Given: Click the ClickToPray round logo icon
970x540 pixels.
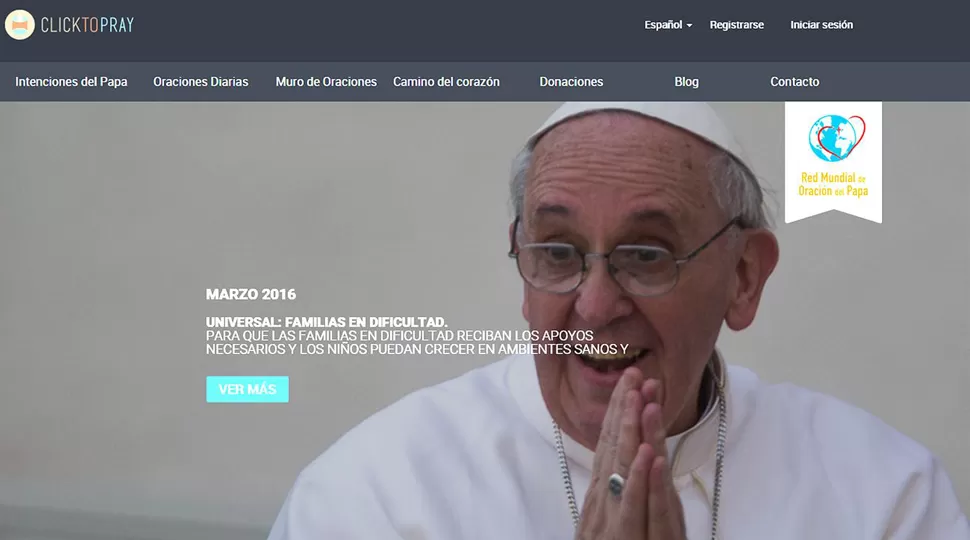Looking at the screenshot, I should click(x=20, y=25).
